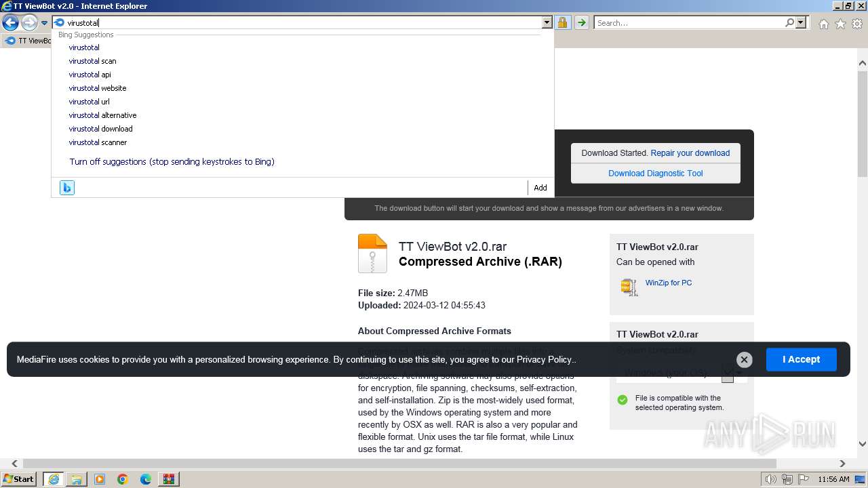
Task: Click the browser Forward arrow button
Action: coord(29,23)
